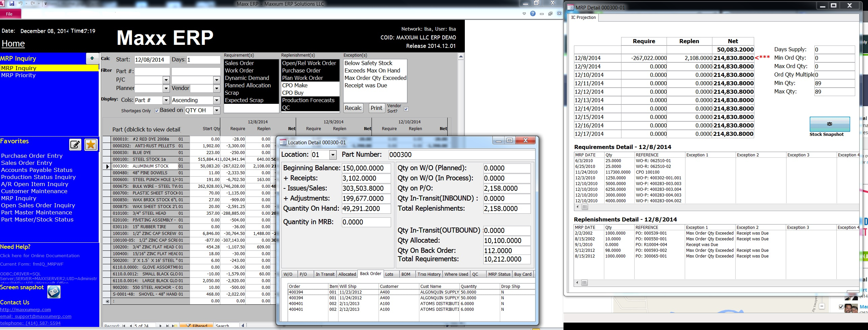
Task: Open MRP Priority in the sidebar
Action: pyautogui.click(x=18, y=75)
